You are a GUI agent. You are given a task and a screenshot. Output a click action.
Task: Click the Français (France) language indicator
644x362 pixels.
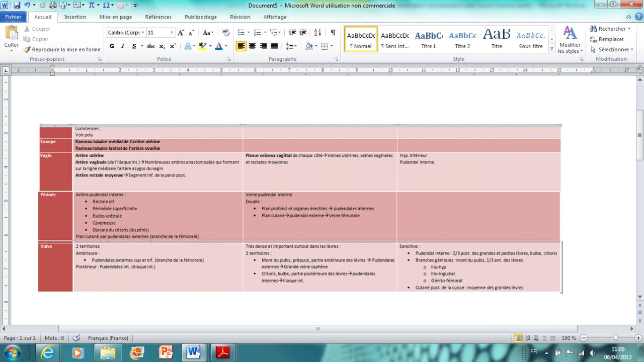108,338
